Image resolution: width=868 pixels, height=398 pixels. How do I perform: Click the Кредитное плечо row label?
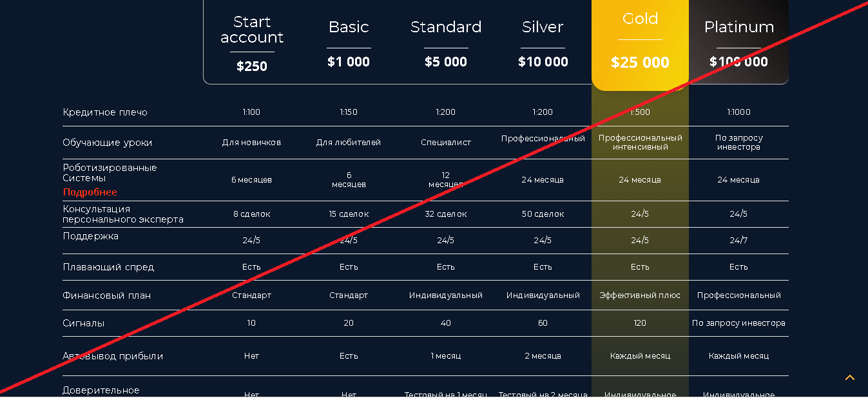point(105,112)
